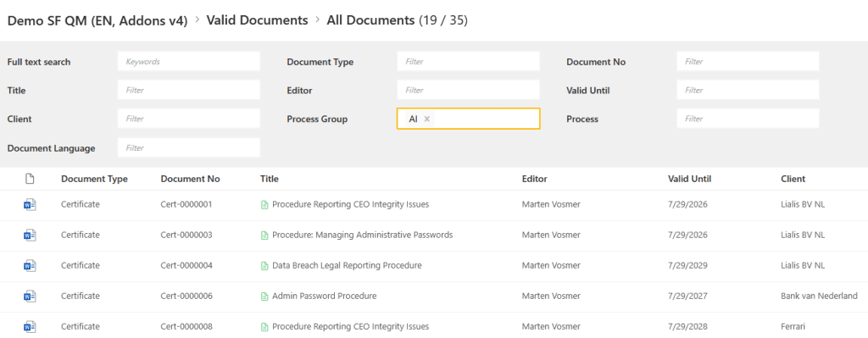The width and height of the screenshot is (868, 338).
Task: Go to Demo SF QM breadcrumb
Action: click(97, 20)
